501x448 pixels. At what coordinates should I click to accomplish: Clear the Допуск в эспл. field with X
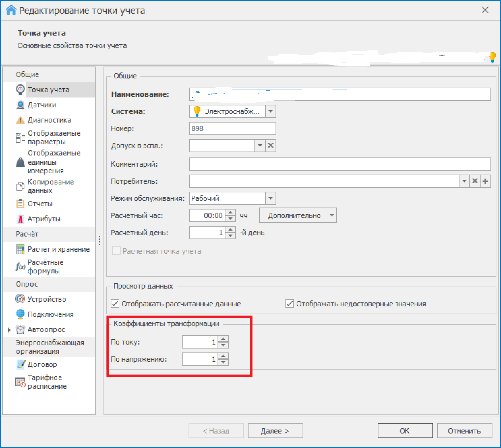click(x=271, y=146)
